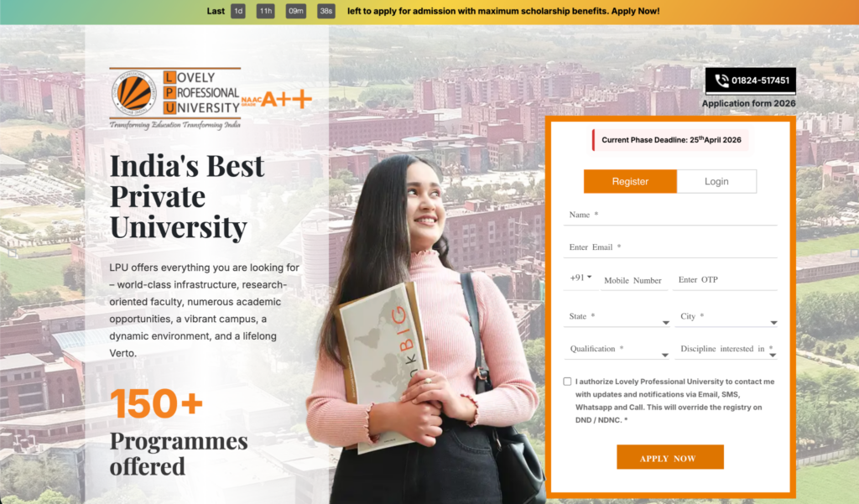This screenshot has height=504, width=859.
Task: Open the +91 country code dropdown
Action: tap(580, 278)
